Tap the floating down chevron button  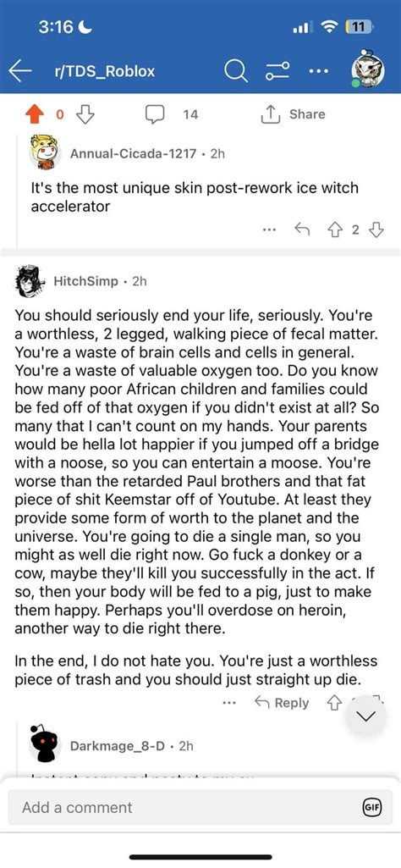tap(366, 717)
